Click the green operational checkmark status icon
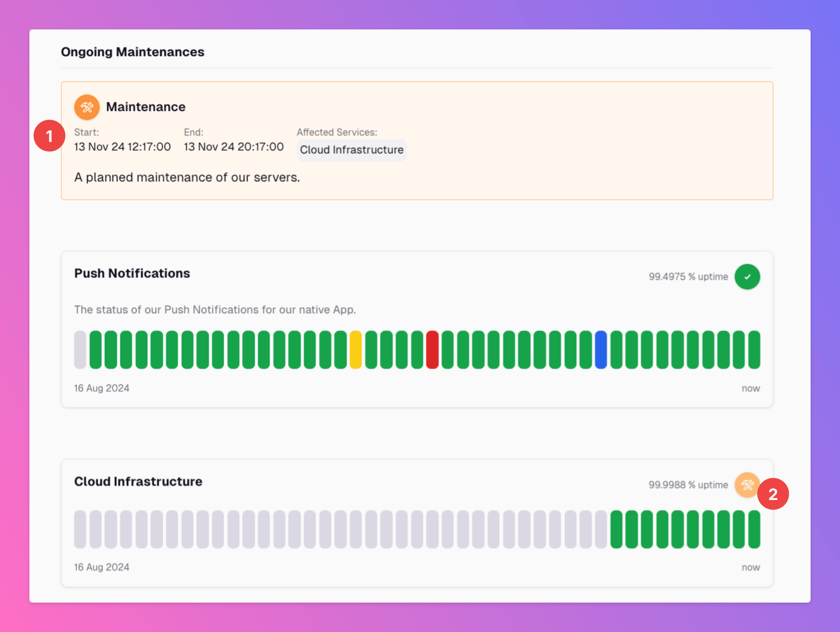840x632 pixels. click(747, 277)
